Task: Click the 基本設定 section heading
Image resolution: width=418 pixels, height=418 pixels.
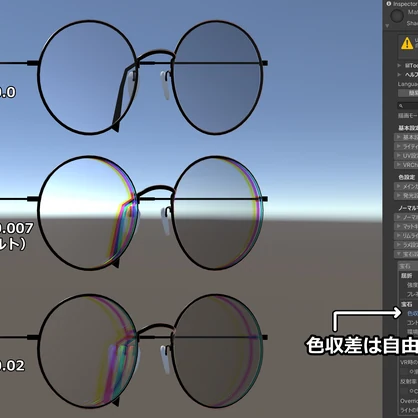Action: [408, 128]
